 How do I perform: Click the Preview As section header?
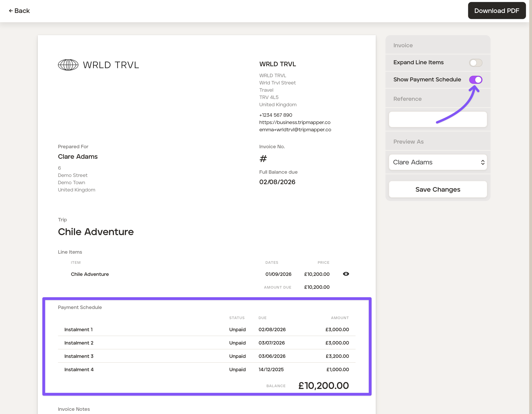tap(408, 142)
